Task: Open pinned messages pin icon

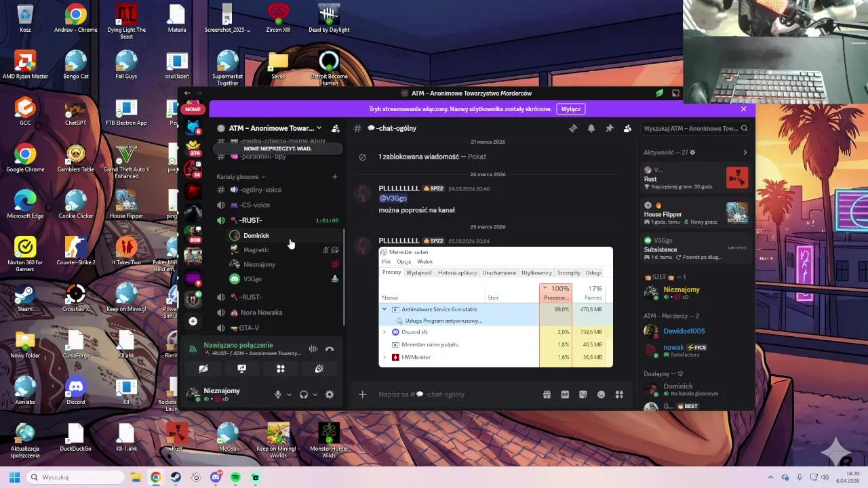Action: (x=609, y=128)
